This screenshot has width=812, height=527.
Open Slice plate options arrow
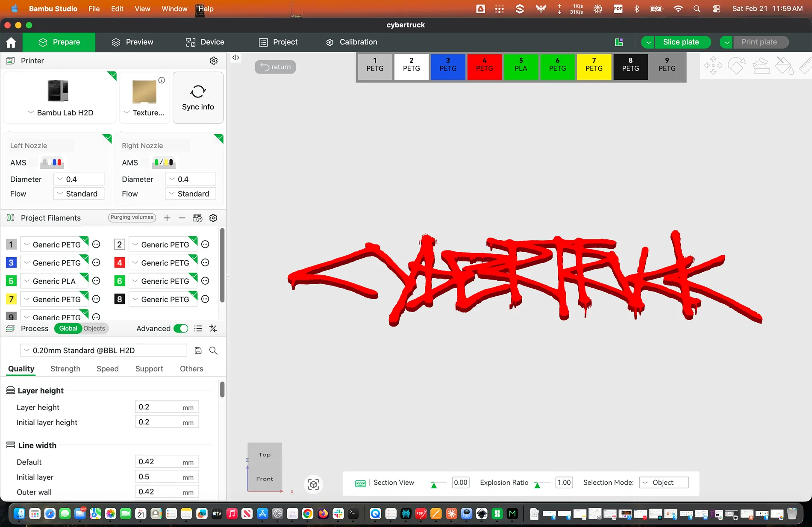(648, 42)
